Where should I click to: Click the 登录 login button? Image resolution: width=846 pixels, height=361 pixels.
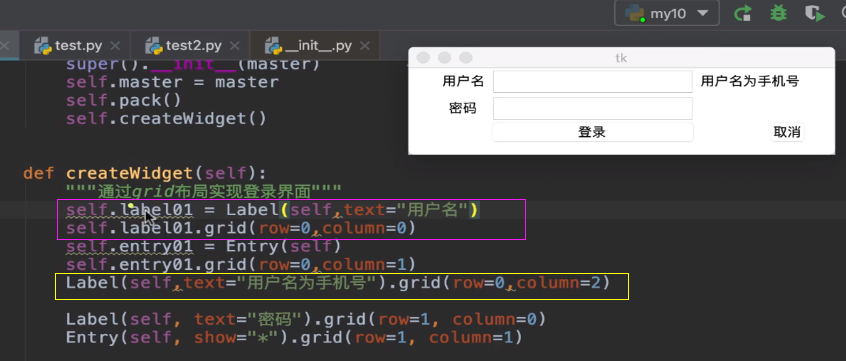[592, 132]
